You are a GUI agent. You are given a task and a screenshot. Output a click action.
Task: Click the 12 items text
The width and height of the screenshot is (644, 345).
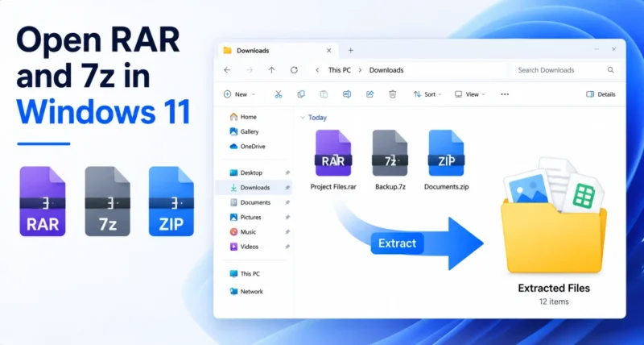coord(554,301)
